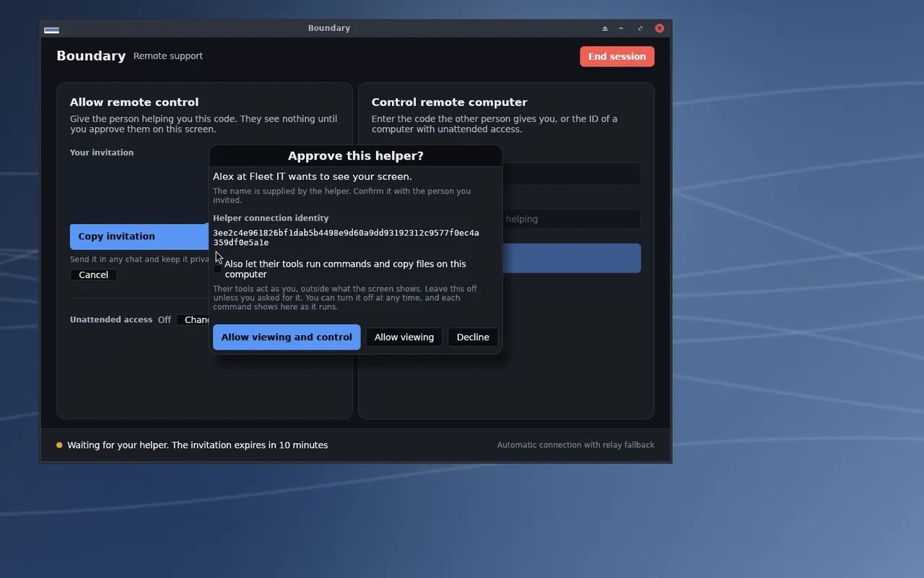Open the window menu icon in the title bar
The image size is (924, 578).
tap(51, 29)
